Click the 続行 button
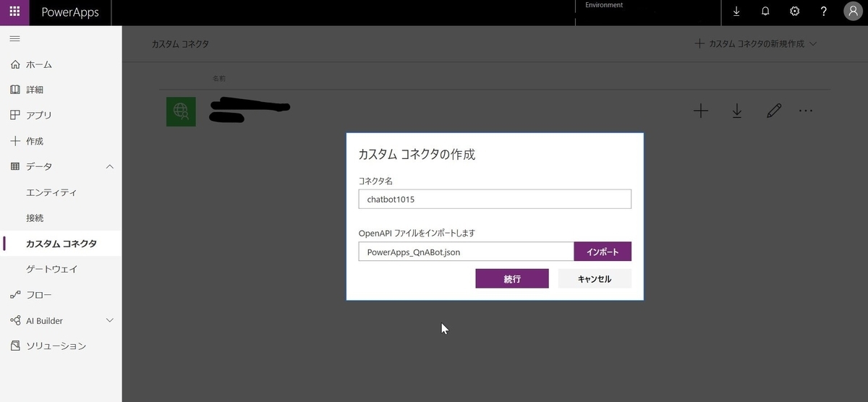Image resolution: width=868 pixels, height=402 pixels. click(512, 278)
